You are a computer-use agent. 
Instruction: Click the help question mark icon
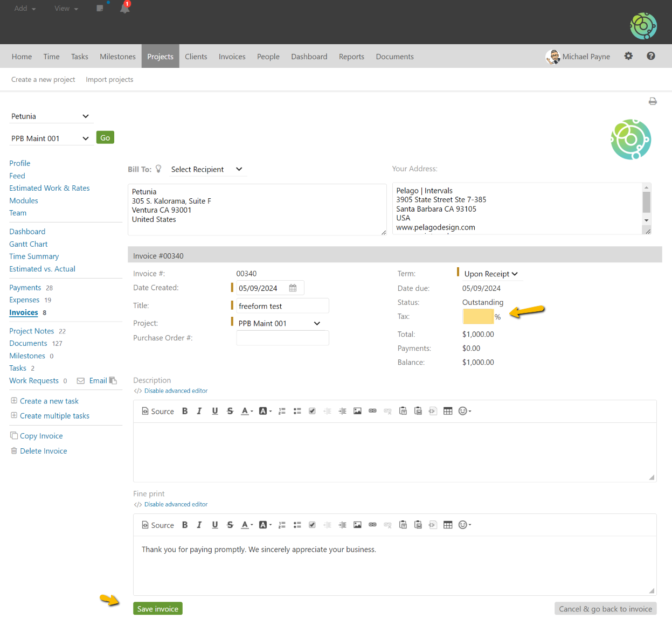click(x=651, y=56)
